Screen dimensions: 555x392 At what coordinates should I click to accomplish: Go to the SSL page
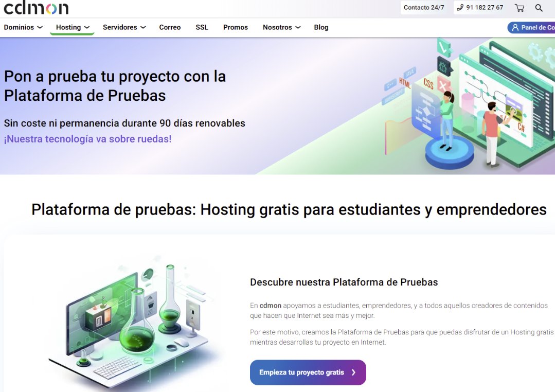202,27
